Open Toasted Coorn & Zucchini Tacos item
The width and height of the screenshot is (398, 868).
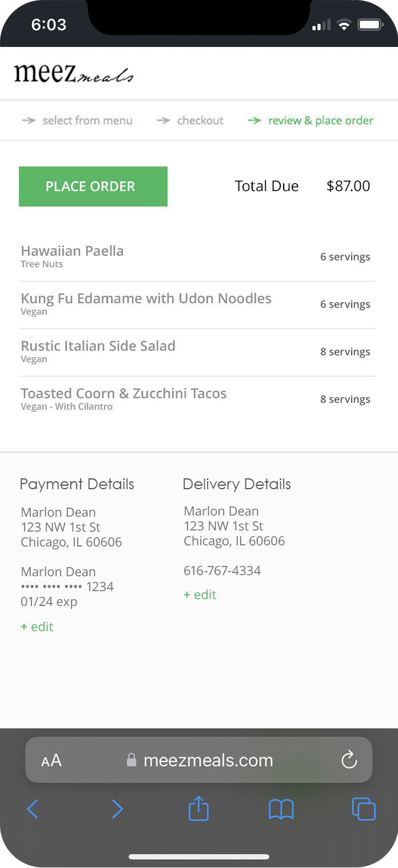[x=124, y=394]
